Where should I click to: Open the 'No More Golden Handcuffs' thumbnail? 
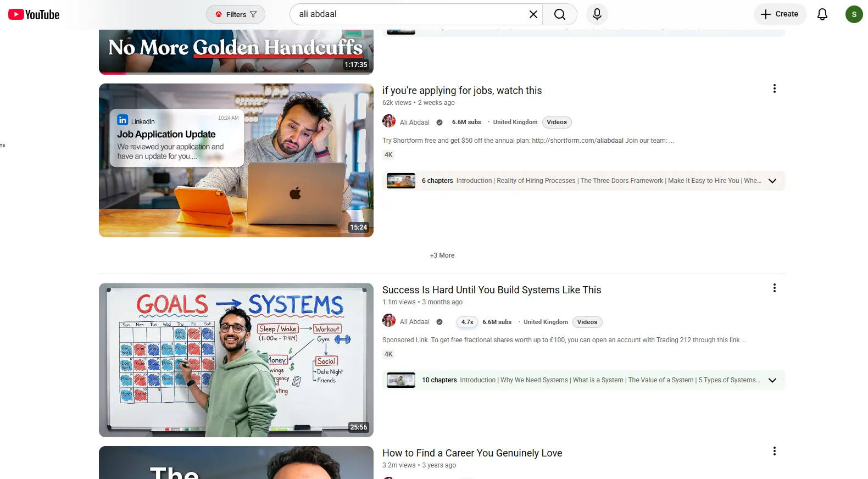click(236, 52)
